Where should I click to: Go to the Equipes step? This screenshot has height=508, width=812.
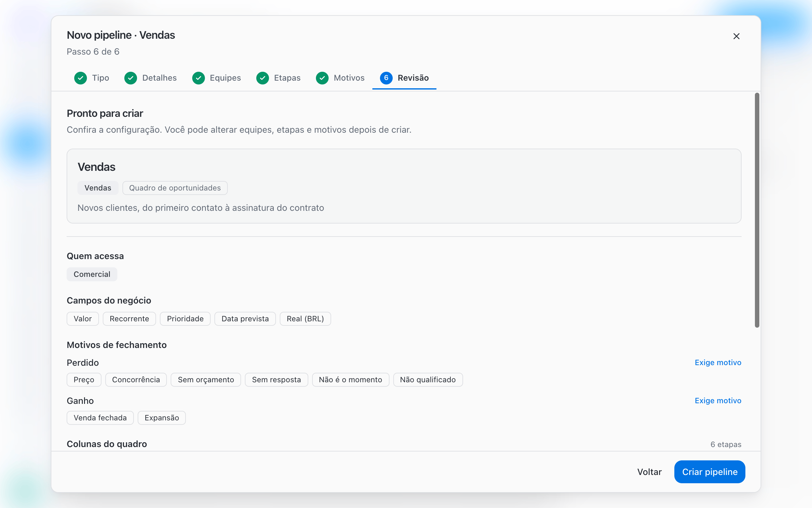(x=216, y=78)
